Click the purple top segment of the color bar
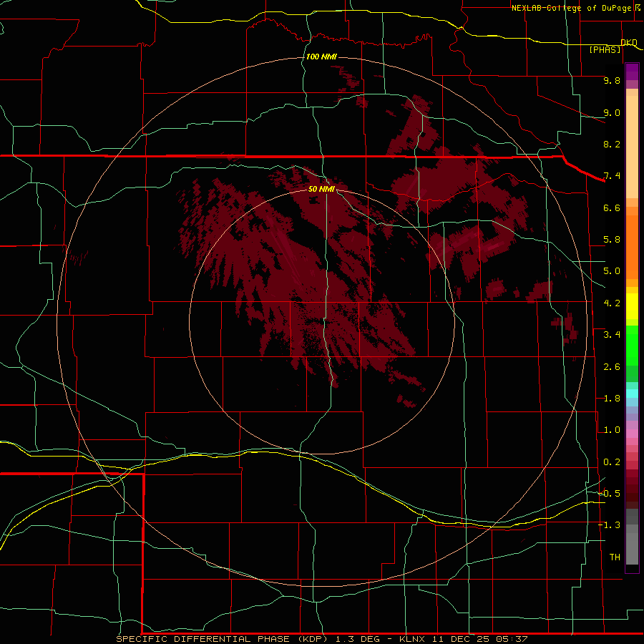 click(x=632, y=72)
